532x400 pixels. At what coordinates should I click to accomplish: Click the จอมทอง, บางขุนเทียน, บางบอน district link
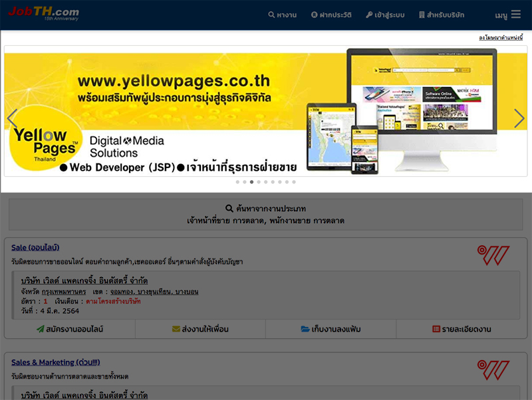[x=154, y=292]
